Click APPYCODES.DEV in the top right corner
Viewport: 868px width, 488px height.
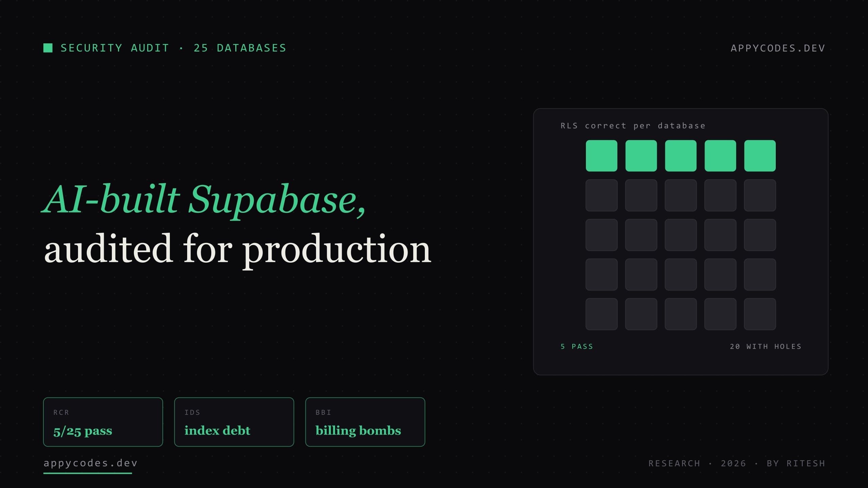(778, 48)
